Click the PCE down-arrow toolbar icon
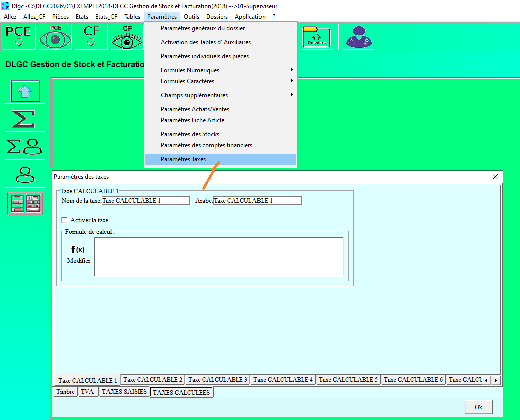The width and height of the screenshot is (520, 420). (x=19, y=36)
